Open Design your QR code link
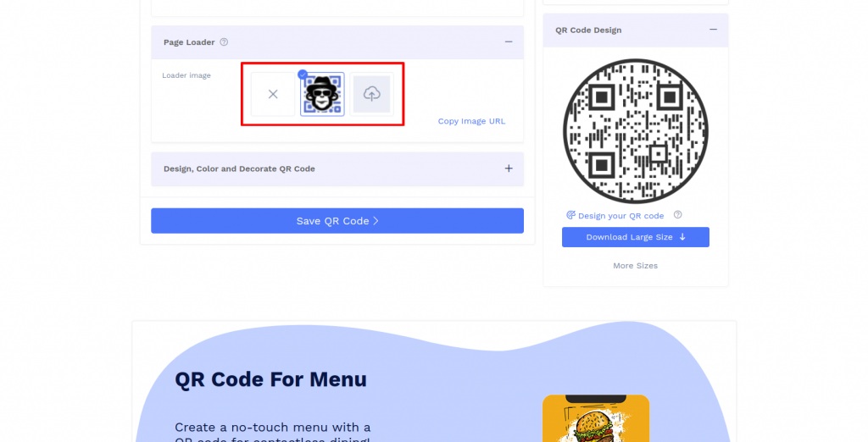The width and height of the screenshot is (868, 442). coord(620,216)
